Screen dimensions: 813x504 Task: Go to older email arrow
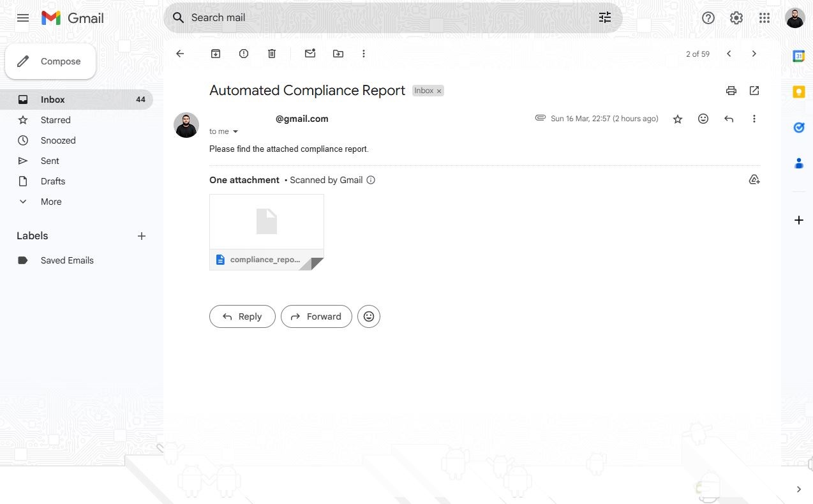point(754,54)
